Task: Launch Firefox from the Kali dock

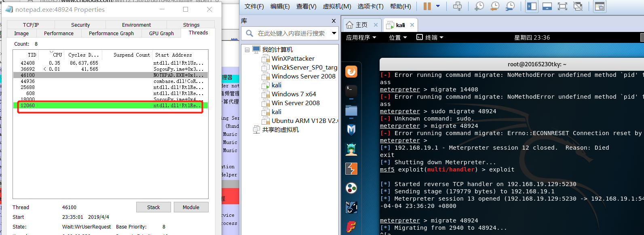Action: pyautogui.click(x=351, y=72)
